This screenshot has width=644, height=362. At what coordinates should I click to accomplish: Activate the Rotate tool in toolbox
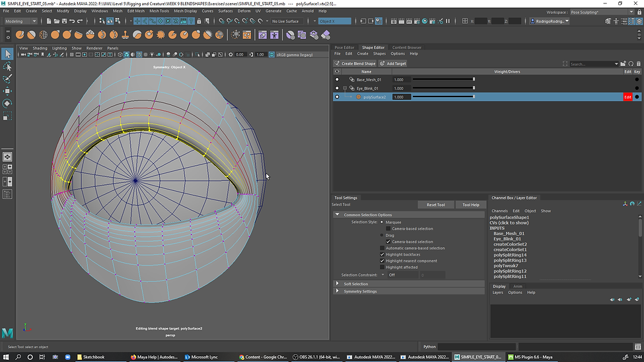coord(7,104)
